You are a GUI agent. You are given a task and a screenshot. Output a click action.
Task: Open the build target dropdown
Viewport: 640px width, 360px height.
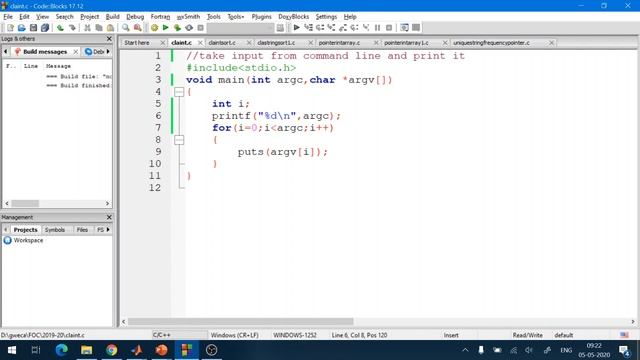(240, 28)
